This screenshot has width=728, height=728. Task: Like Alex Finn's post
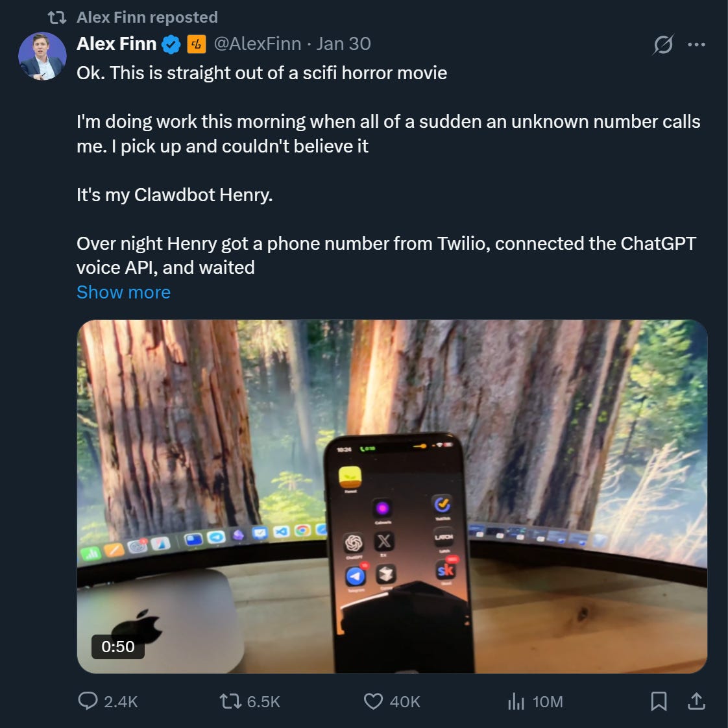373,701
